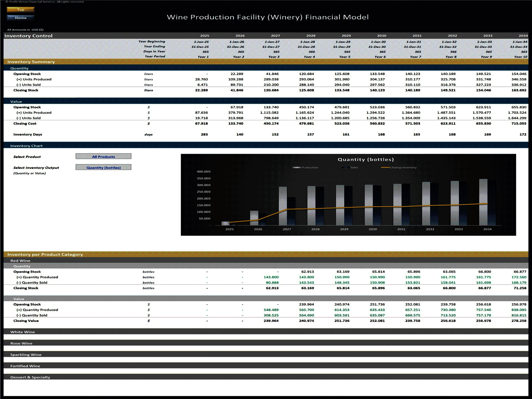Screen dimensions: 532x399
Task: Click Red Wine Quantity Produced 143.800 for 2027
Action: click(271, 277)
